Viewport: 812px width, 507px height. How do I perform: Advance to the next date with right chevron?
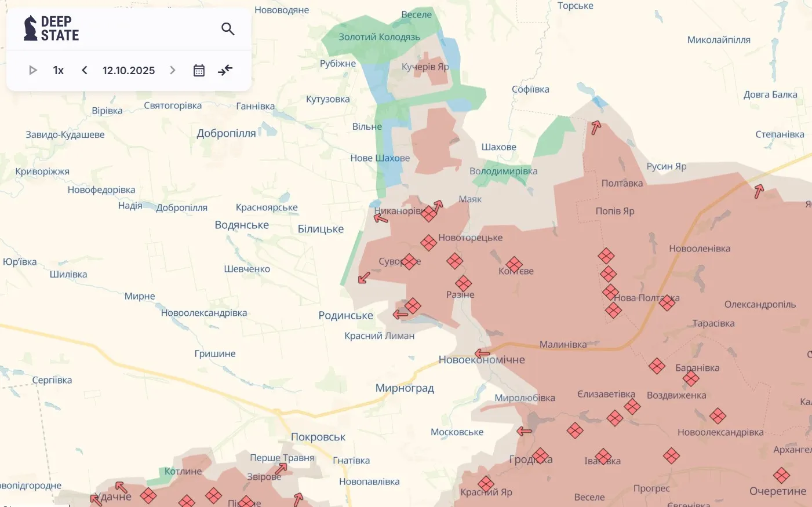[172, 70]
